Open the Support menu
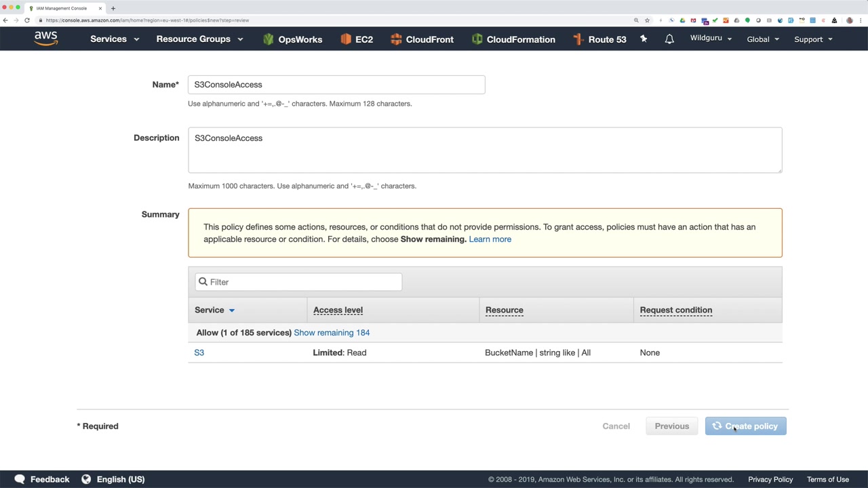The image size is (868, 488). pyautogui.click(x=813, y=39)
